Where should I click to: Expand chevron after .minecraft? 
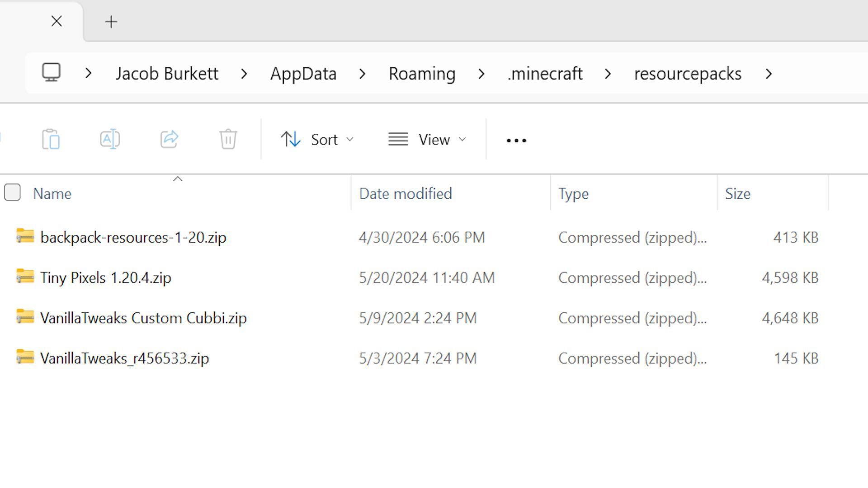pos(608,73)
